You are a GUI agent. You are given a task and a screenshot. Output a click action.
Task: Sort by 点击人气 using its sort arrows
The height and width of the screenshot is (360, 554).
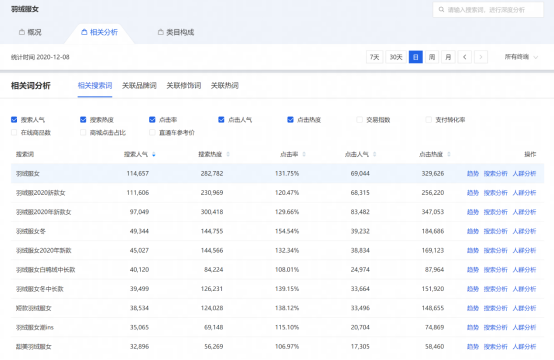click(x=375, y=154)
